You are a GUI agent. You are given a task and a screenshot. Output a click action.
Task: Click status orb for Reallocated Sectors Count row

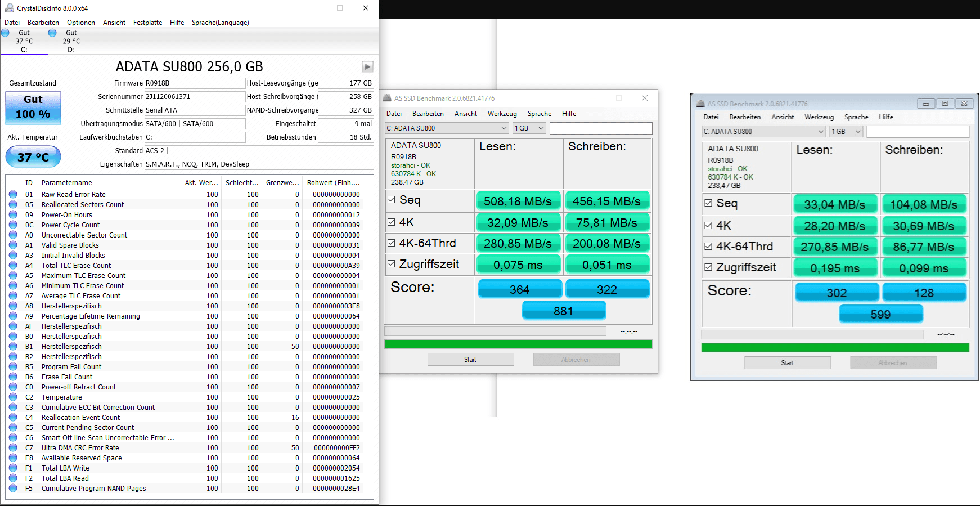pos(13,204)
